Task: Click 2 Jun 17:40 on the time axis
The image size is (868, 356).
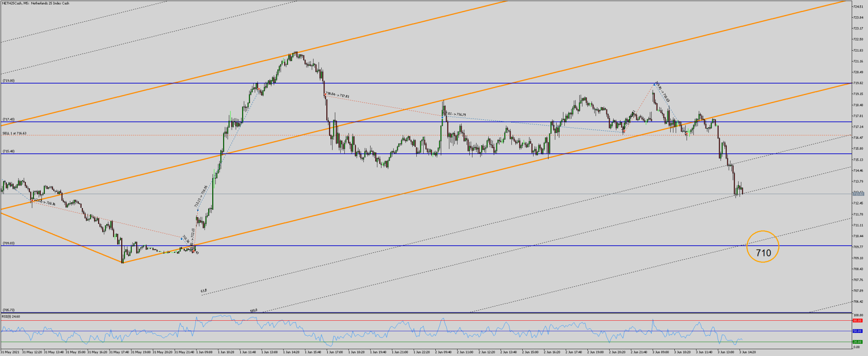Action: [573, 351]
